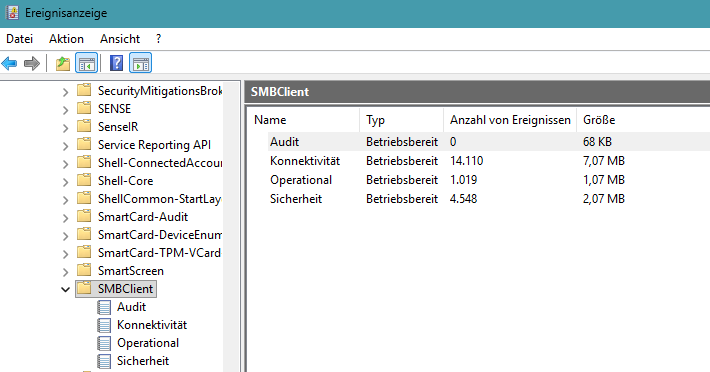The image size is (710, 372).
Task: Click the SmartScreen folder icon
Action: (84, 270)
